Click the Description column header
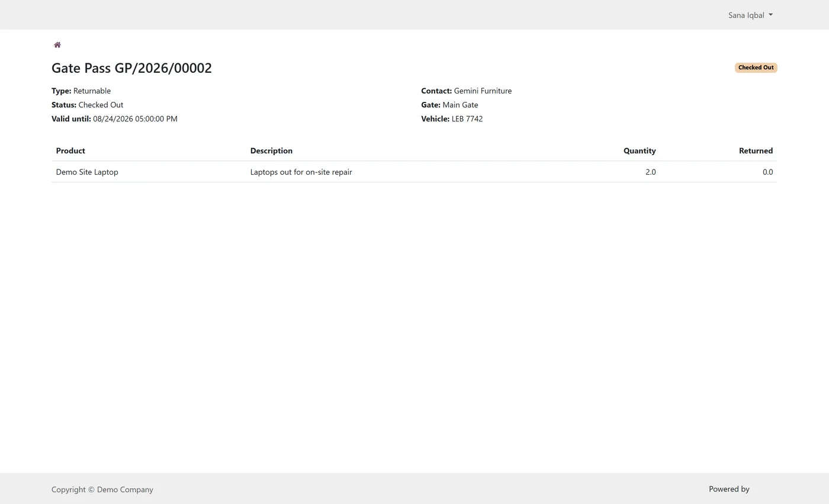The height and width of the screenshot is (504, 829). tap(271, 151)
